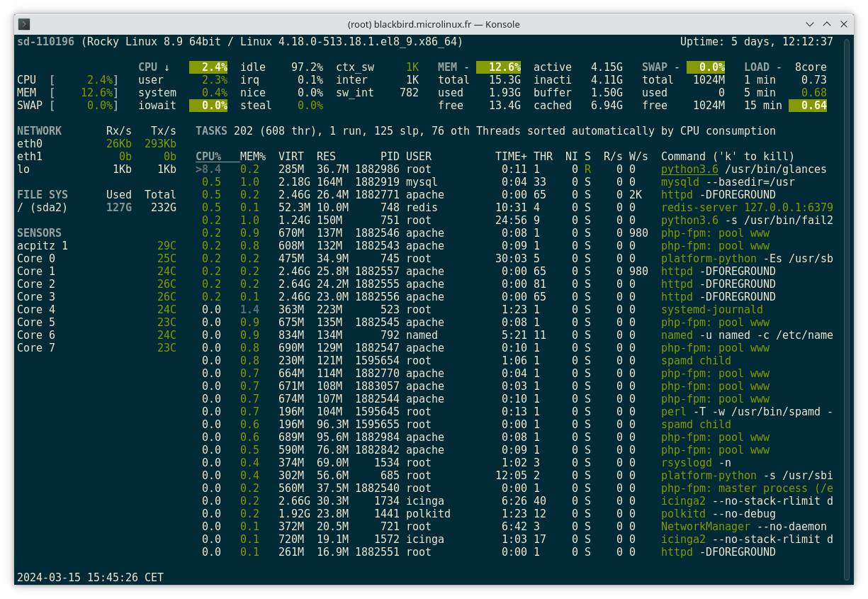Click the Command column header

(x=682, y=156)
